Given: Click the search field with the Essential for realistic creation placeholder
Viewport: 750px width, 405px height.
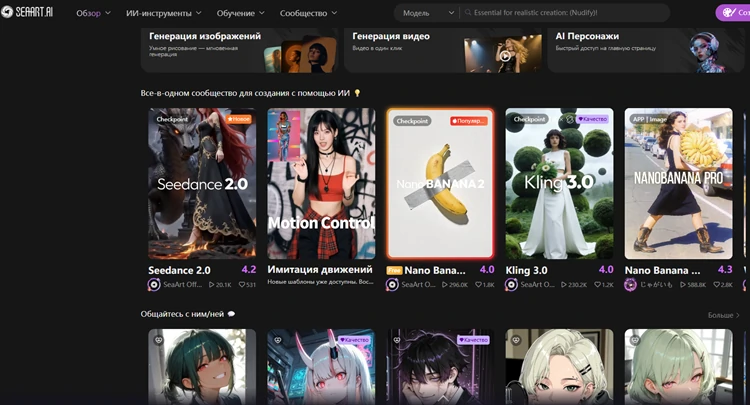Looking at the screenshot, I should point(564,13).
